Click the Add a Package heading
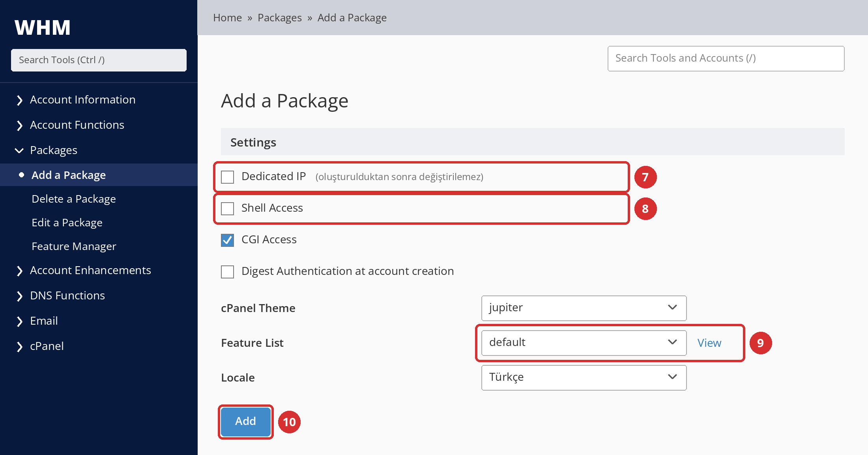The width and height of the screenshot is (868, 455). pos(284,101)
